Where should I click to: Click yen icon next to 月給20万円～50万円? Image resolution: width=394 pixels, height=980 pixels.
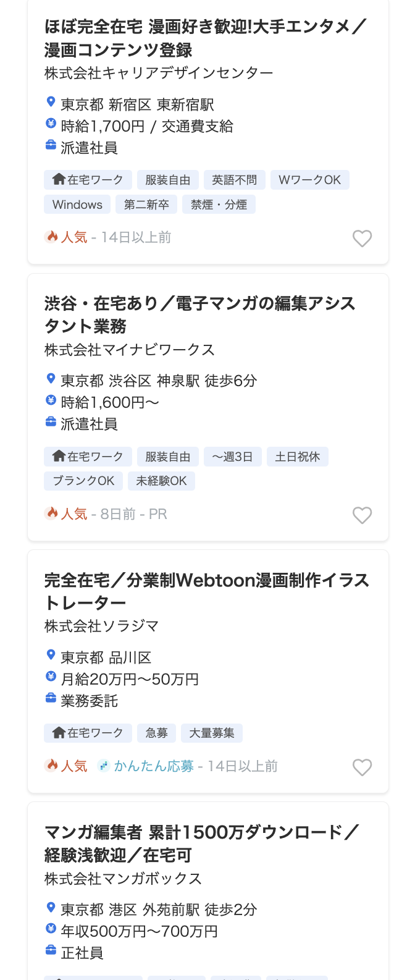click(51, 677)
